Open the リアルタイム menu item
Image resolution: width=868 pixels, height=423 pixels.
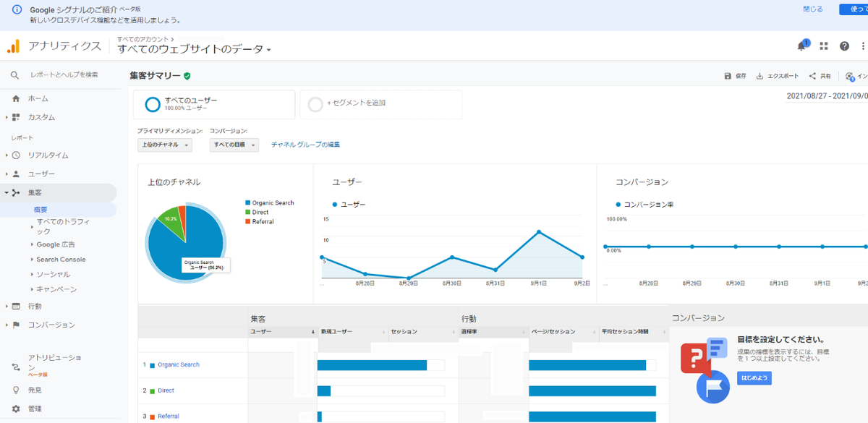click(x=48, y=155)
